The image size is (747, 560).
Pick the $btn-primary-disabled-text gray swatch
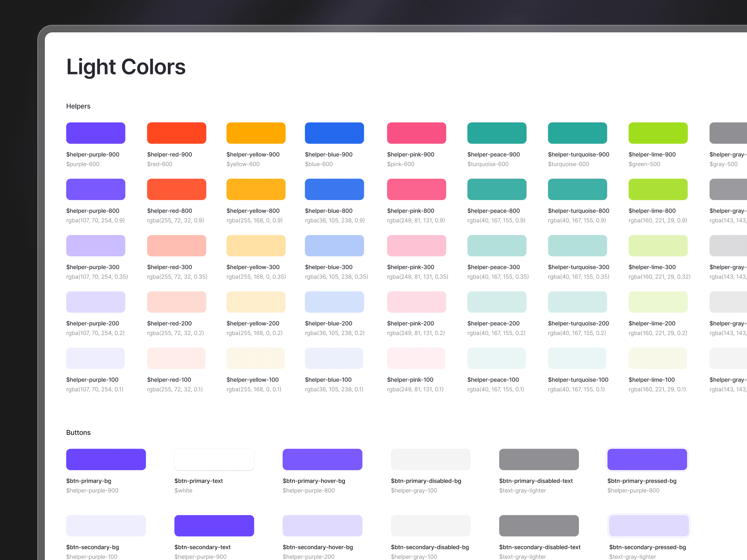pyautogui.click(x=539, y=459)
